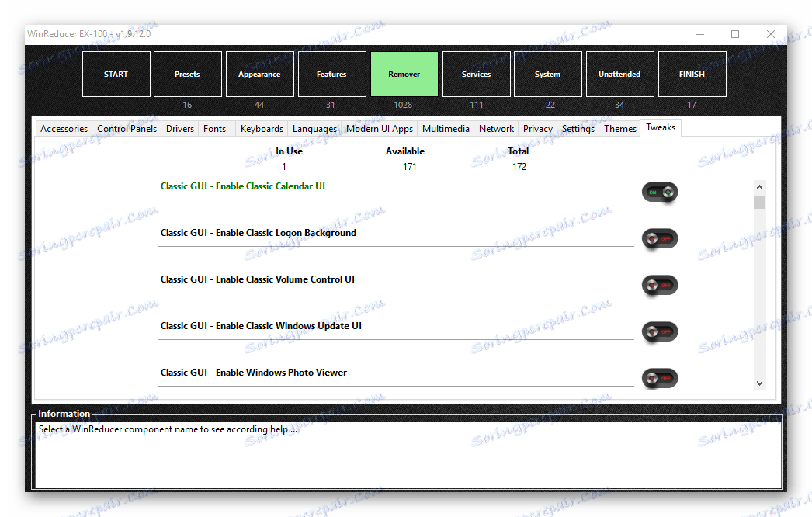The width and height of the screenshot is (812, 517).
Task: Select Classic GUI - Enable Windows Photo Viewer text
Action: click(x=254, y=373)
